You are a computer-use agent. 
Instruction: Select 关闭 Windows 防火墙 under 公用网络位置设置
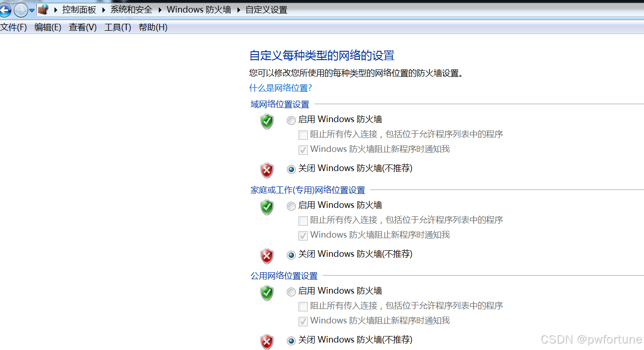tap(291, 341)
